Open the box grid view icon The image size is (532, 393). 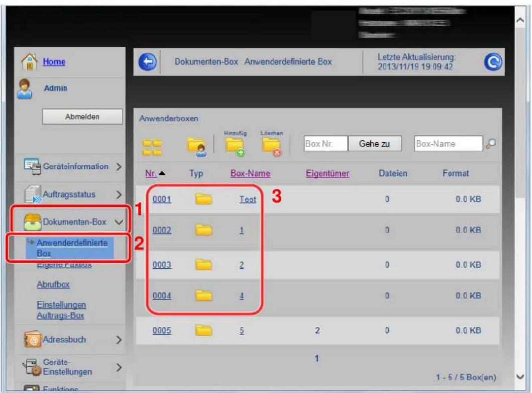click(x=152, y=147)
